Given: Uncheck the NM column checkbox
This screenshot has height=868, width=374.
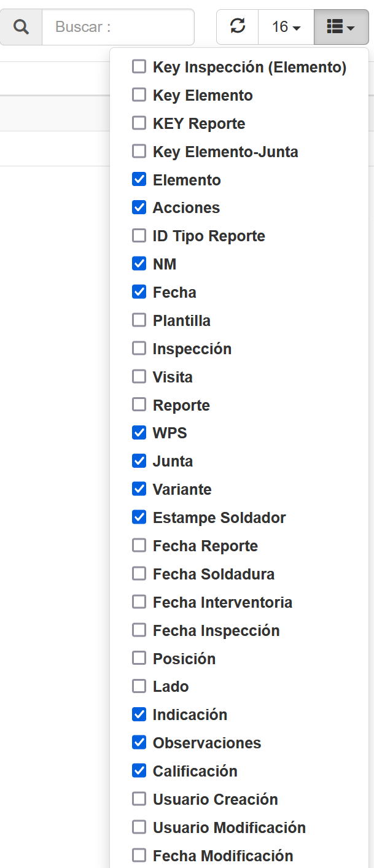Looking at the screenshot, I should coord(139,264).
